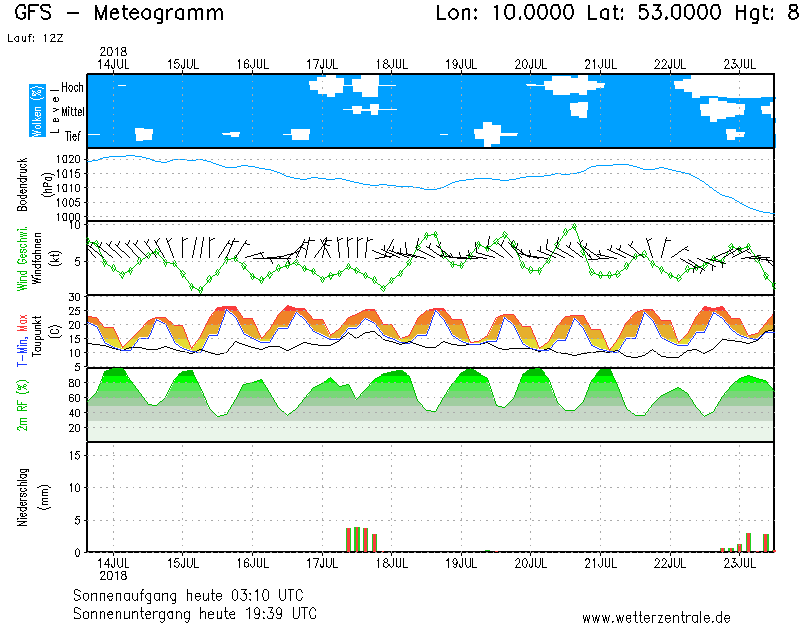Select the 20JUL date label on top axis
The image size is (800, 625).
pos(530,63)
